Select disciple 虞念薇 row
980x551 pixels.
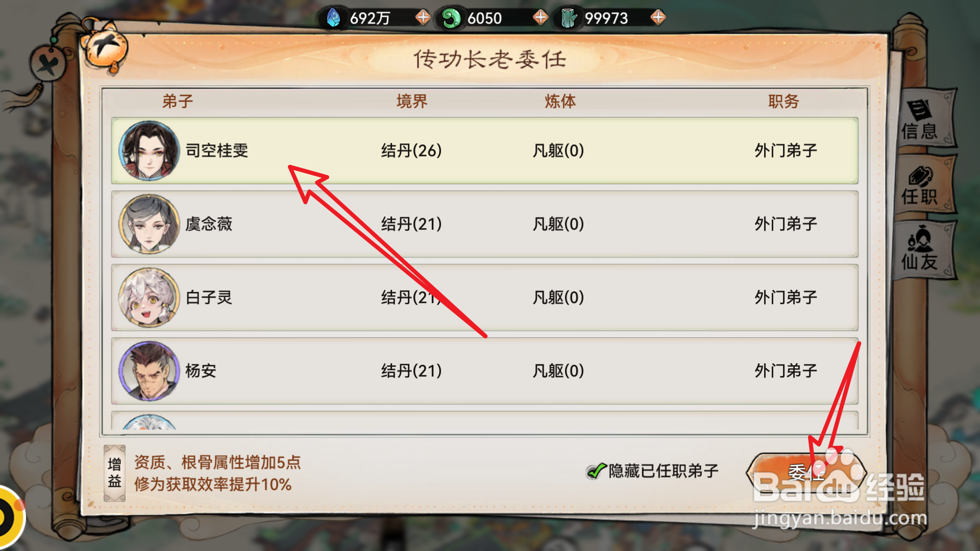(x=484, y=224)
